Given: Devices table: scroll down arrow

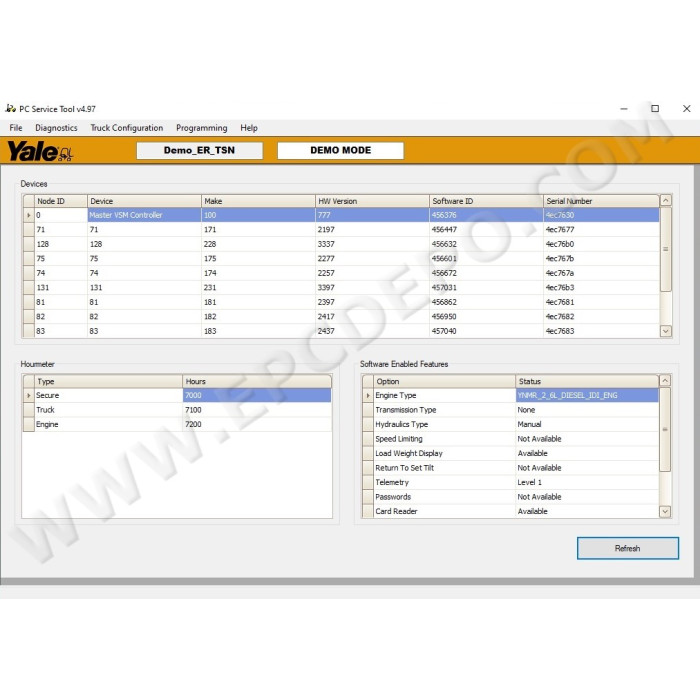Looking at the screenshot, I should [666, 331].
